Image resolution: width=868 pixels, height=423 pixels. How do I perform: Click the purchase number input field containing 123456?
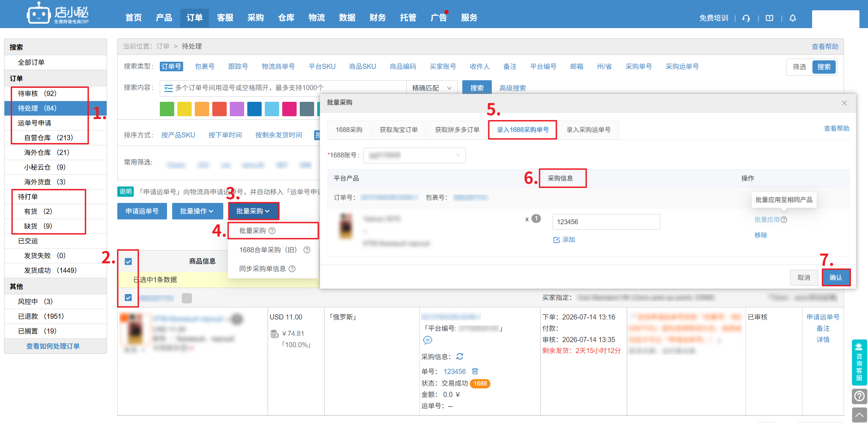606,222
